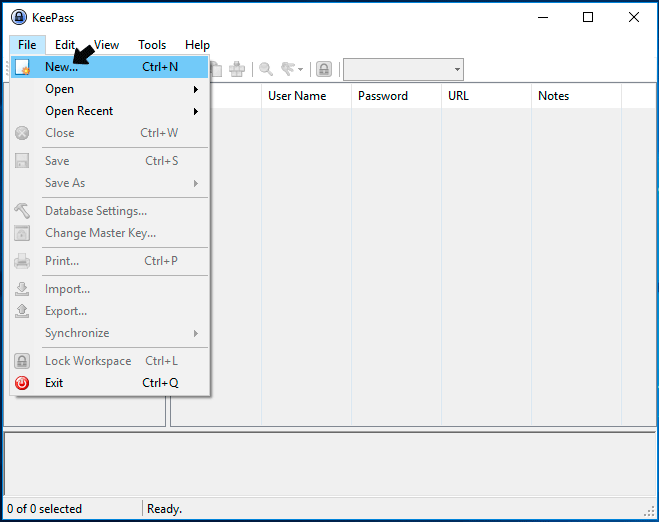Image resolution: width=659 pixels, height=522 pixels.
Task: Click the Synchronize submenu arrow
Action: click(x=196, y=333)
